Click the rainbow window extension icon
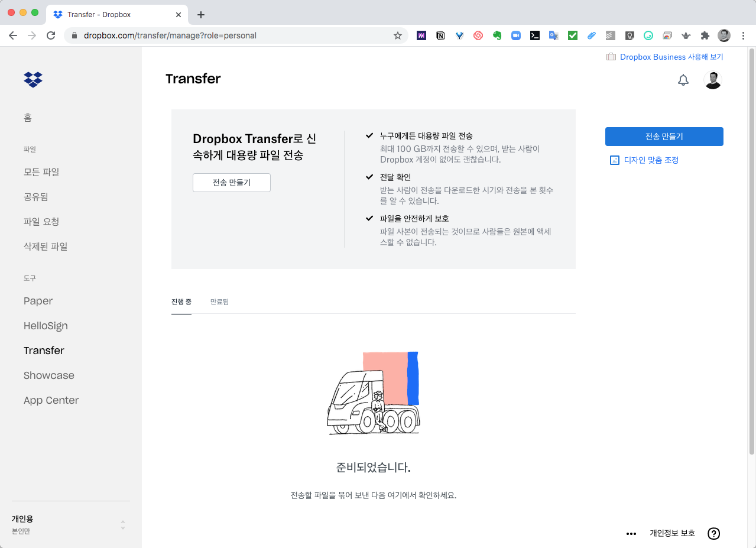Screen dimensions: 756x548 (x=667, y=35)
